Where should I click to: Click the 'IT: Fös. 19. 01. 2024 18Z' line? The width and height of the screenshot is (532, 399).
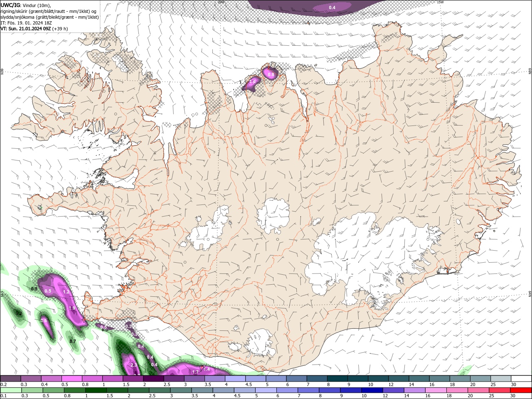pos(26,23)
